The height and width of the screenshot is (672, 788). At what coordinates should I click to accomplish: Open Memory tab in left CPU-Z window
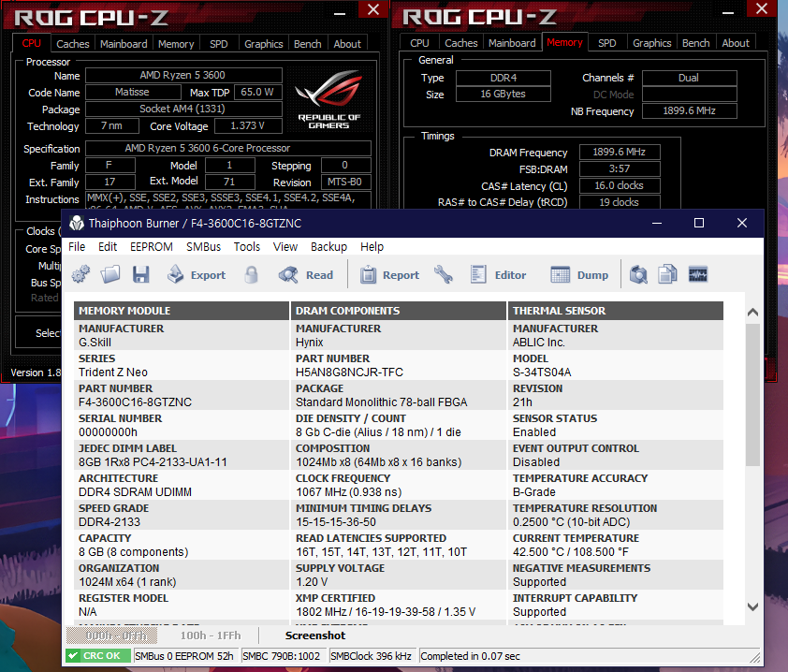click(176, 44)
